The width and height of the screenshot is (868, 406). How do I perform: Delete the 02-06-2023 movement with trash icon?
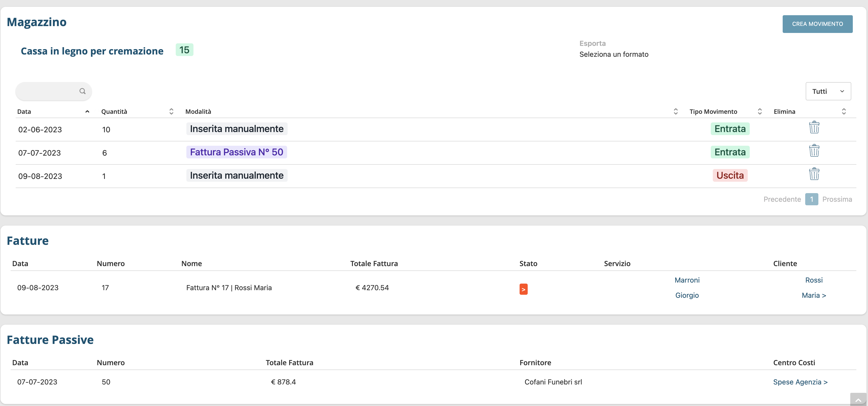point(814,127)
